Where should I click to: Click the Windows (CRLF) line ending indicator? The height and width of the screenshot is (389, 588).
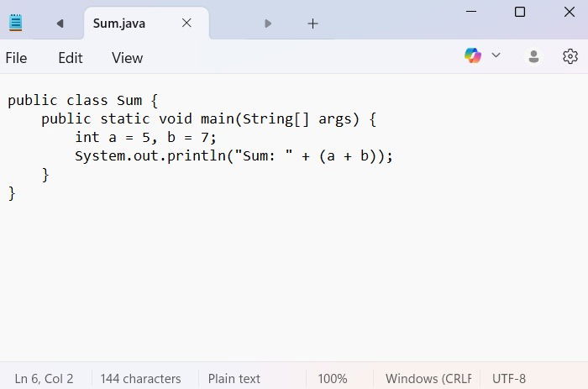(428, 378)
